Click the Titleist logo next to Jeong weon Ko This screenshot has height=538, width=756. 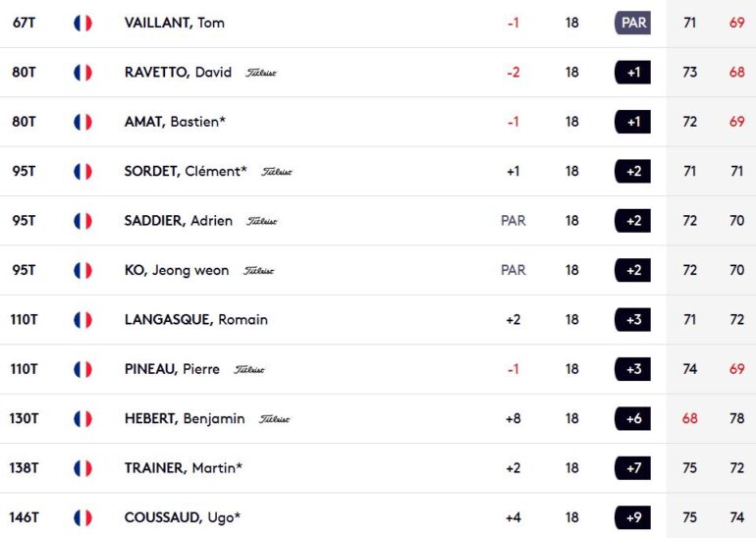259,271
